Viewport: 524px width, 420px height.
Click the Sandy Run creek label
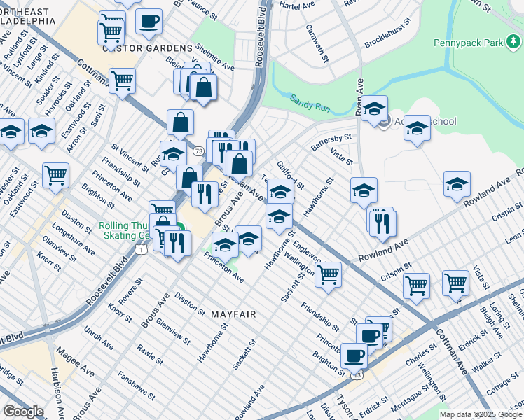(310, 104)
